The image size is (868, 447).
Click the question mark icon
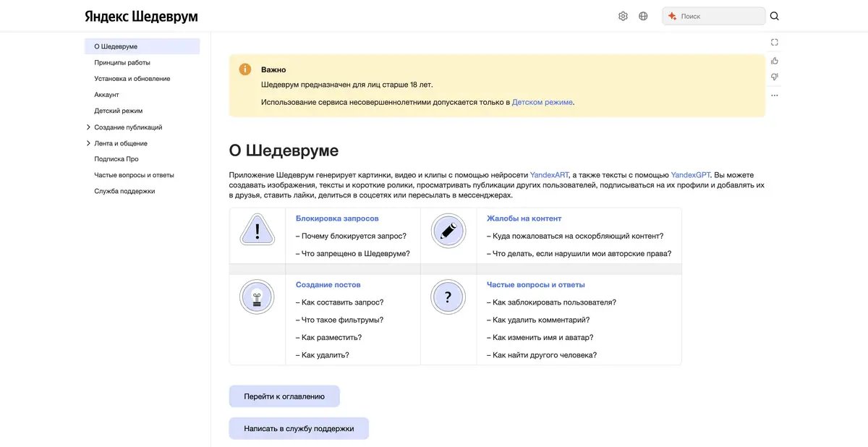448,297
